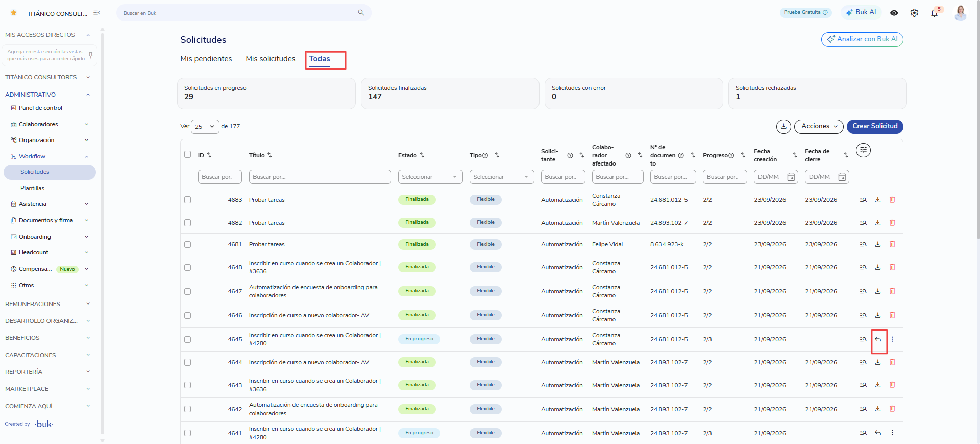Check the box for solicitud 4683
The height and width of the screenshot is (444, 980).
(187, 200)
